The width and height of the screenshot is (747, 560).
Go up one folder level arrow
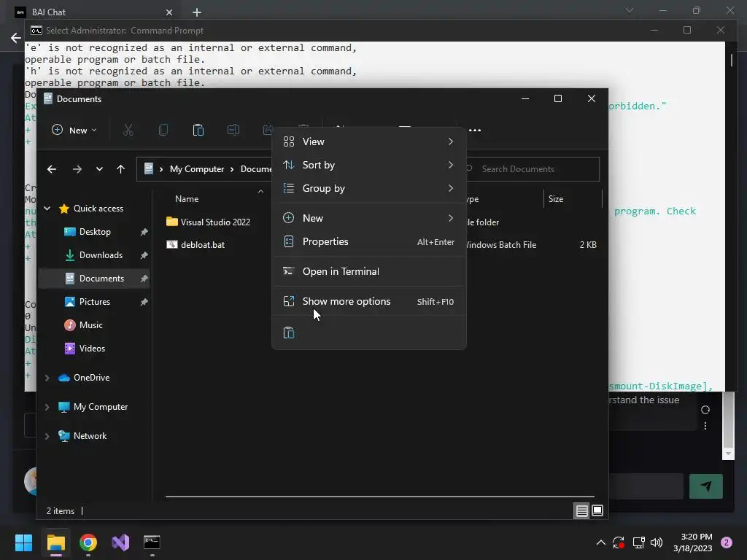pyautogui.click(x=120, y=169)
